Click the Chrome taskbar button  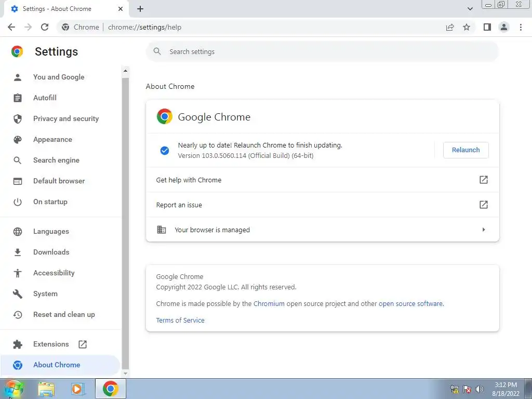coord(110,389)
